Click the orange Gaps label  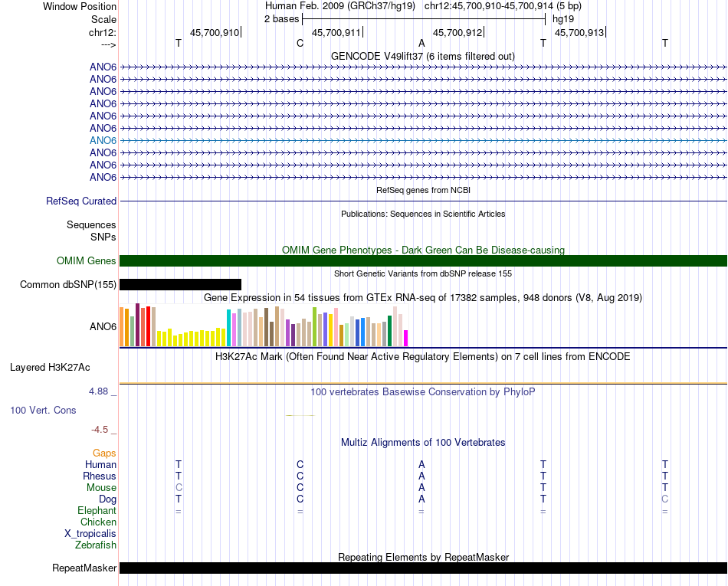104,453
